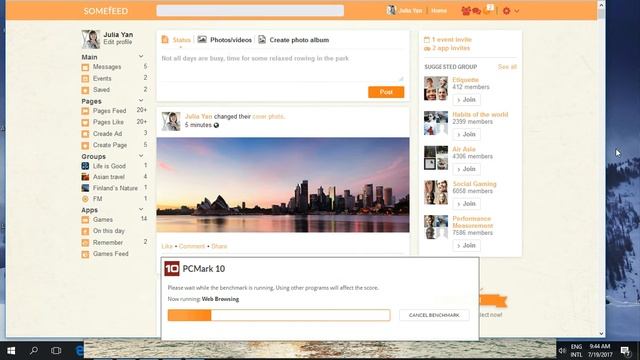The image size is (640, 360).
Task: Click the Comment link under the post
Action: pos(192,246)
